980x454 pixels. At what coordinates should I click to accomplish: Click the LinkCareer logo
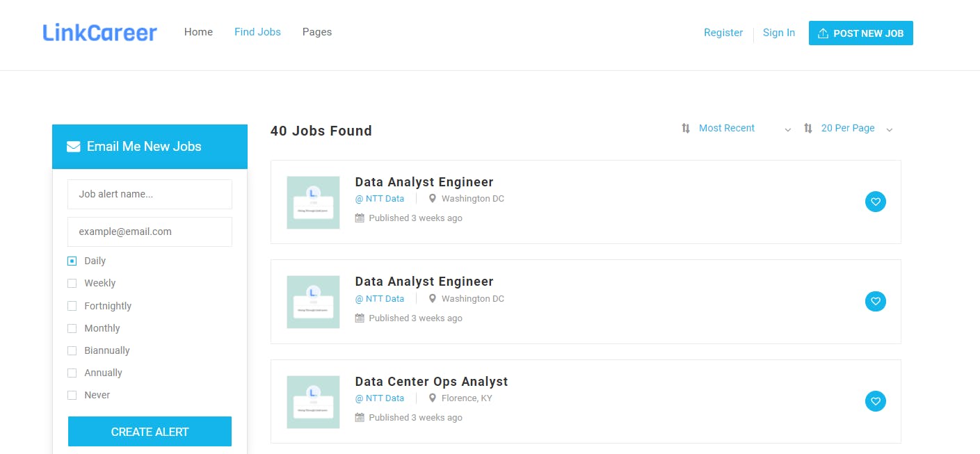tap(99, 33)
